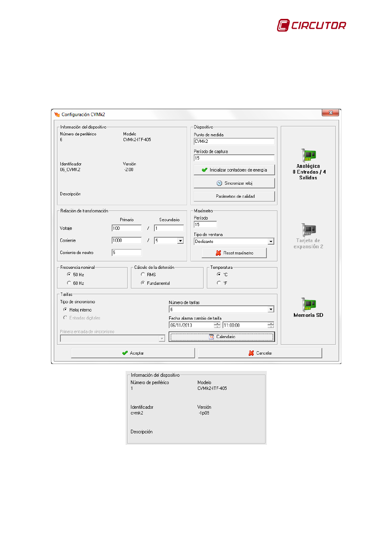Open Parámetros de calidad settings
392x554 pixels.
click(x=234, y=197)
